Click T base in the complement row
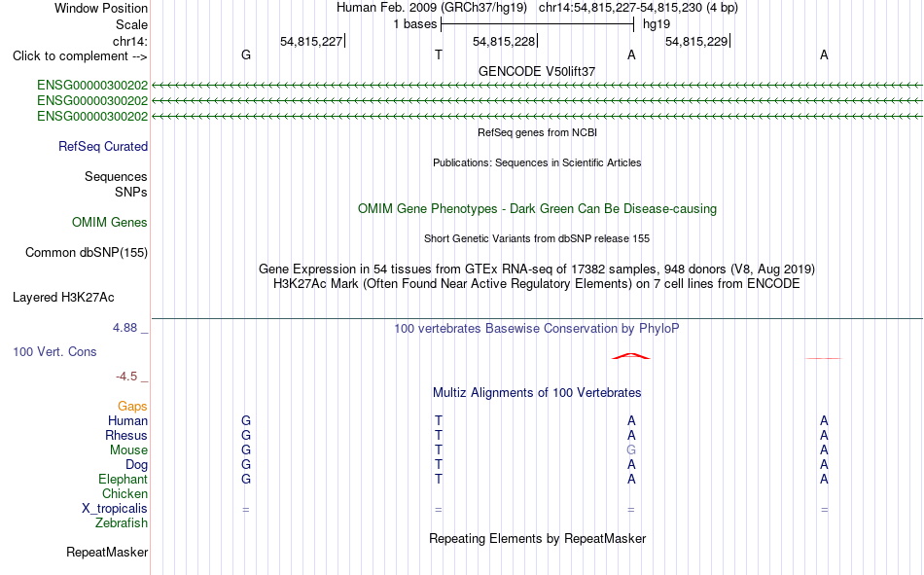924x575 pixels. [x=439, y=54]
